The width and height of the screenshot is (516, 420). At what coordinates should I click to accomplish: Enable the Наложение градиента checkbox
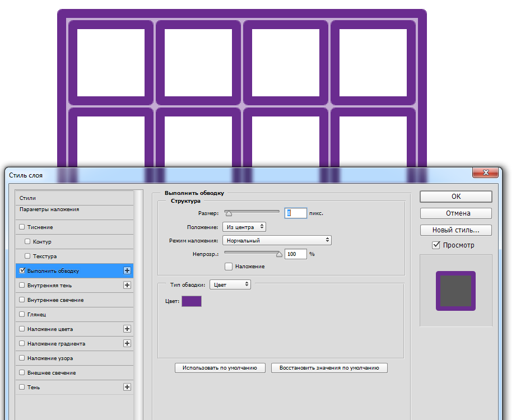coord(22,343)
